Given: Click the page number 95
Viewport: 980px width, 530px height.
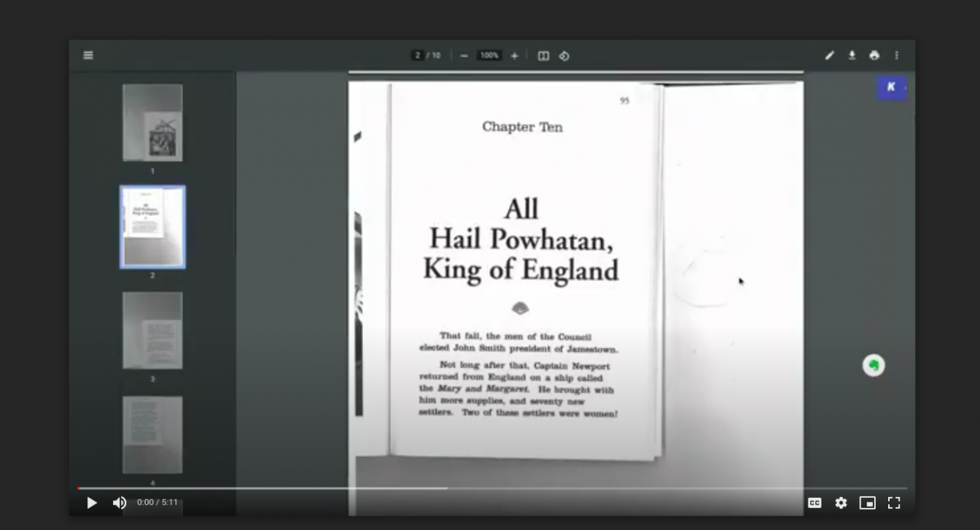Looking at the screenshot, I should pyautogui.click(x=625, y=100).
